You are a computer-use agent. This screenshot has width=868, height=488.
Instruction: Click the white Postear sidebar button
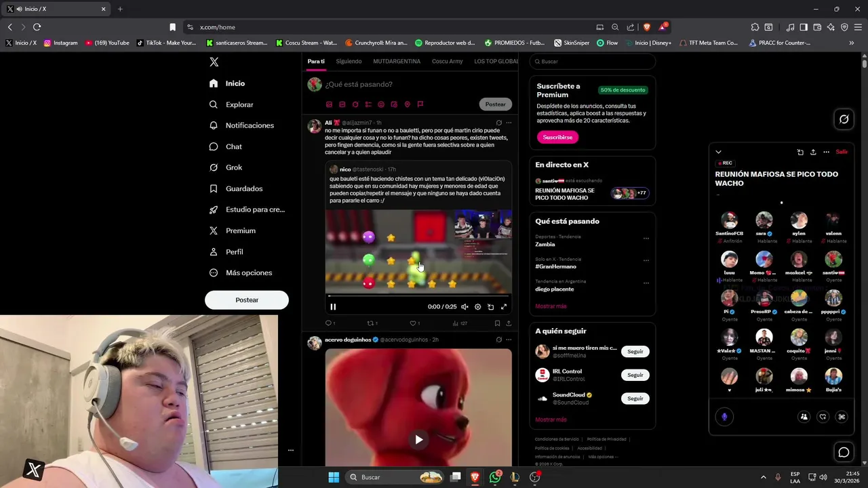coord(247,300)
